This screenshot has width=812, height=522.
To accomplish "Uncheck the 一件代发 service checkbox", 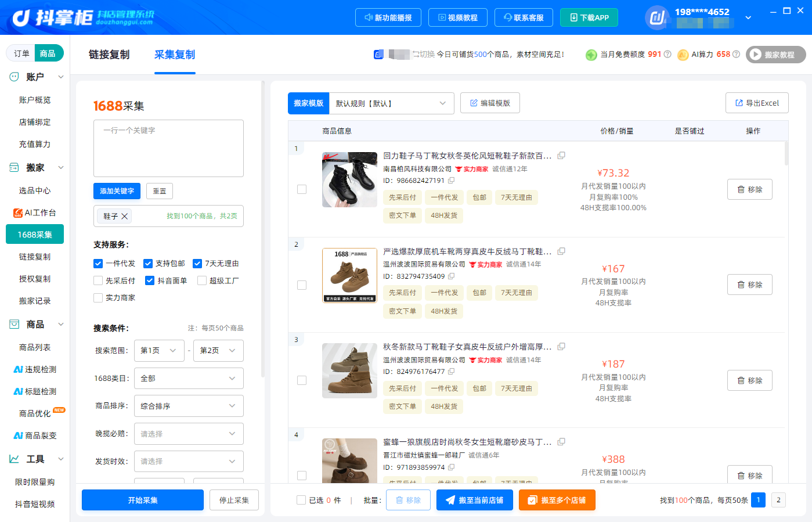I will 98,264.
